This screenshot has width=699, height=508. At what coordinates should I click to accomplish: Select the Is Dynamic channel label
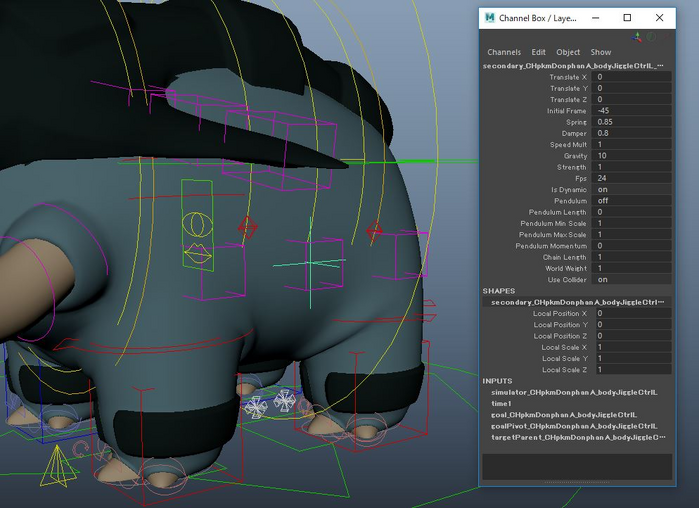point(569,190)
